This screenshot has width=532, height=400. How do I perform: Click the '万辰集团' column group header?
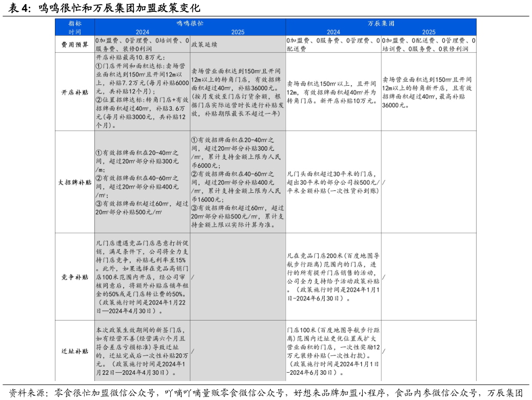click(381, 24)
